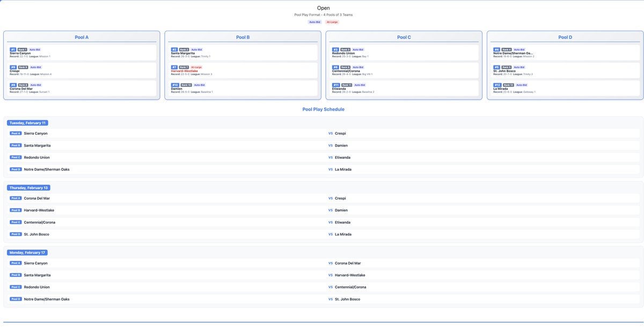This screenshot has height=329, width=644.
Task: Click the Pool Play Schedule heading
Action: coord(323,109)
